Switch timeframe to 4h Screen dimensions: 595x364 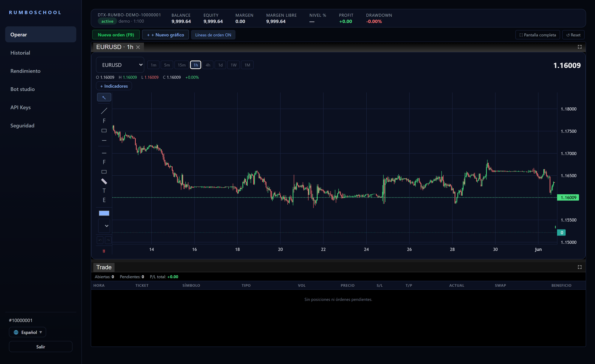[x=208, y=65]
